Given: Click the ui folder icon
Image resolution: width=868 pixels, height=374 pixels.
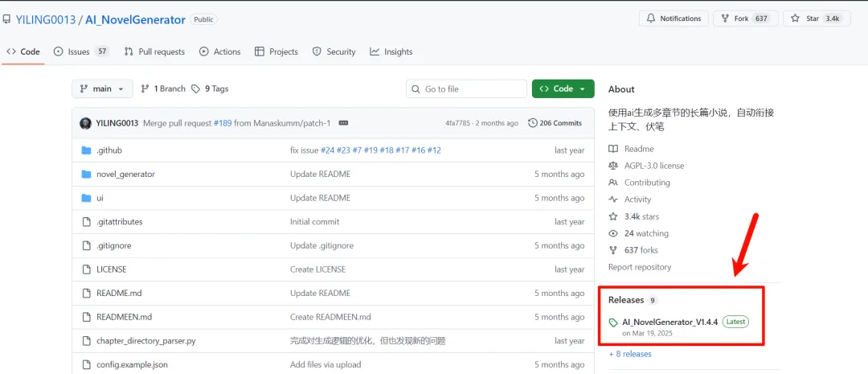Looking at the screenshot, I should [86, 198].
